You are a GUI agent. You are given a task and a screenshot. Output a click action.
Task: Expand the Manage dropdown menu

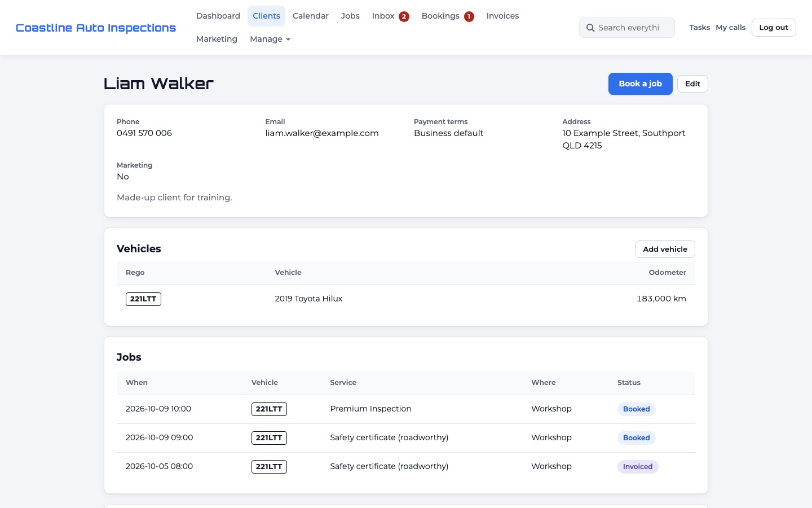click(270, 39)
